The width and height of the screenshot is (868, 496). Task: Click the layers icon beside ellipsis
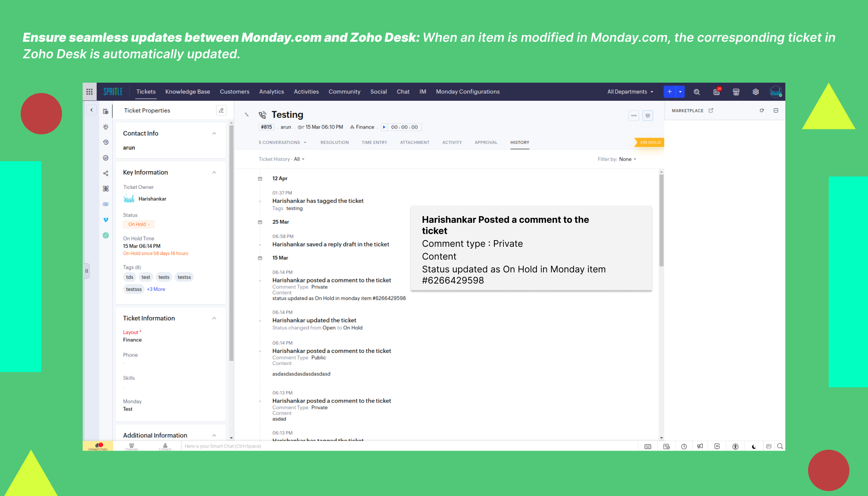(648, 116)
